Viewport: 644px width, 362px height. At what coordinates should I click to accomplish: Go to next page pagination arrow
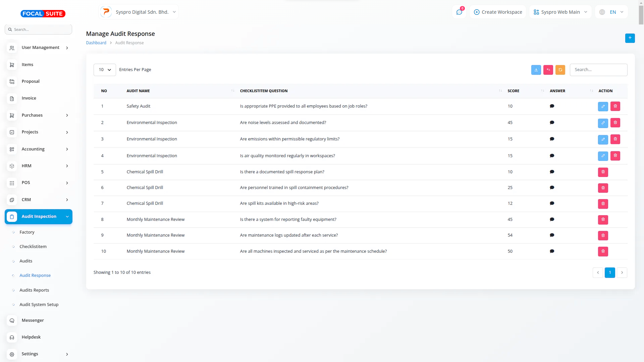[622, 273]
